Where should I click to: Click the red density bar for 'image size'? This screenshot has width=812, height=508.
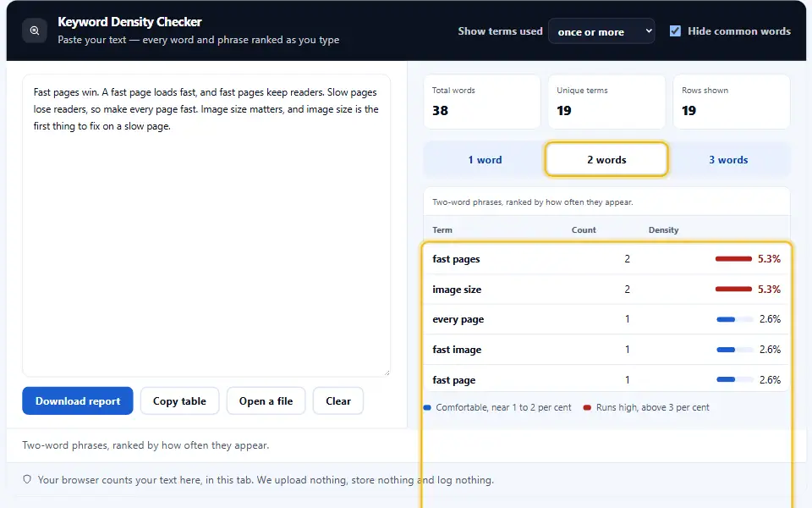pyautogui.click(x=733, y=290)
